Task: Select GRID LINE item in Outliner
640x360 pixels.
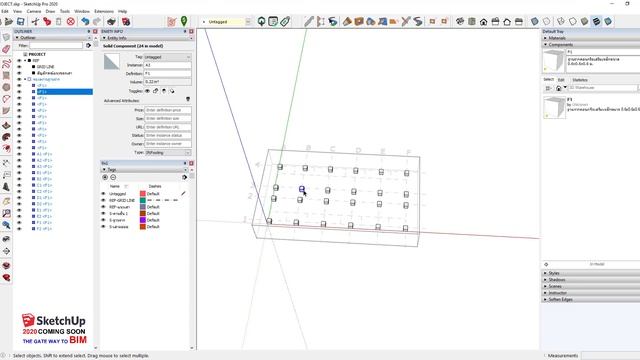Action: 45,67
